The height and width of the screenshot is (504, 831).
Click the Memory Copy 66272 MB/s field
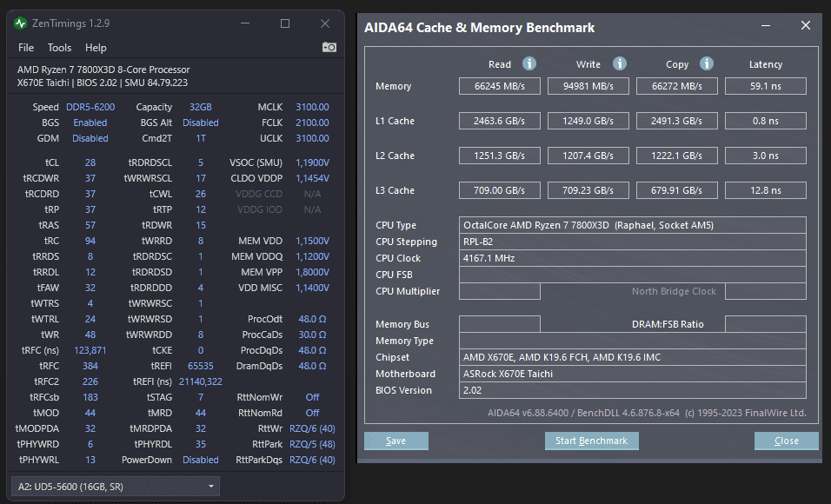point(677,86)
